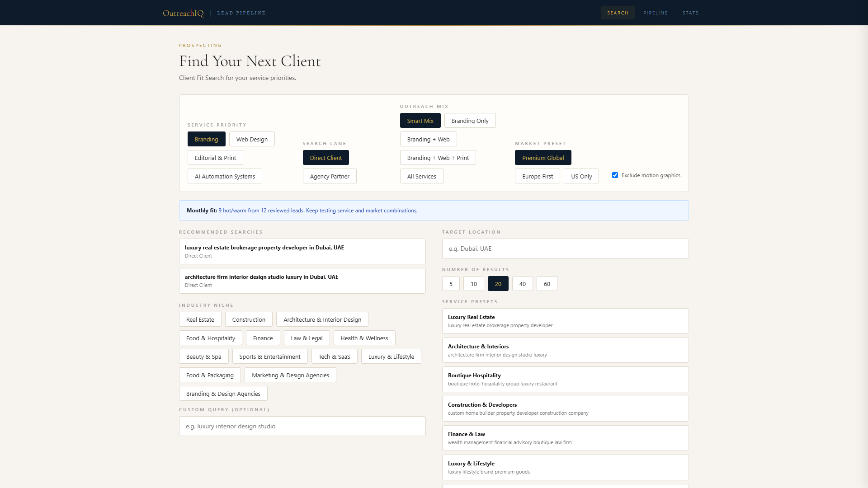This screenshot has height=488, width=868.
Task: Focus the Custom Query input field
Action: tap(302, 426)
